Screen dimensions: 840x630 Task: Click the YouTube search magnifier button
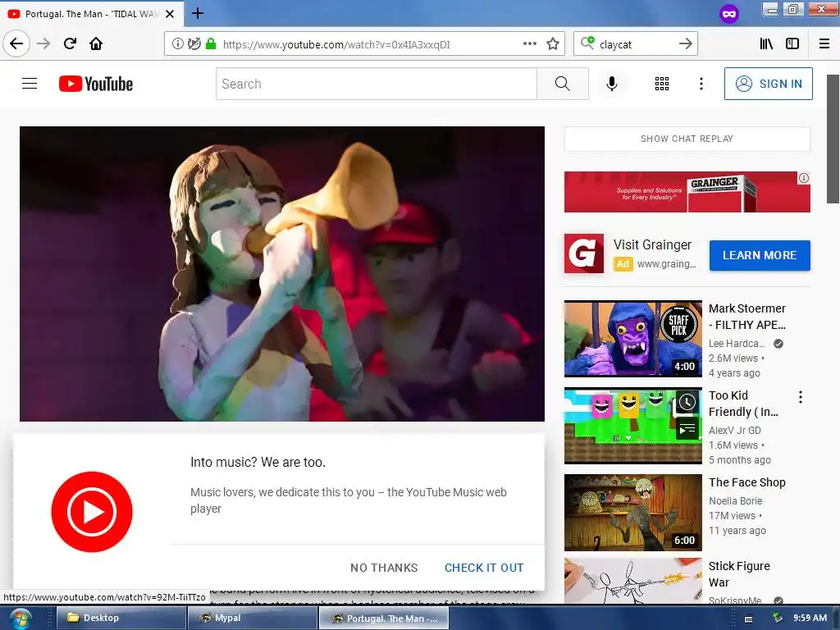[563, 84]
